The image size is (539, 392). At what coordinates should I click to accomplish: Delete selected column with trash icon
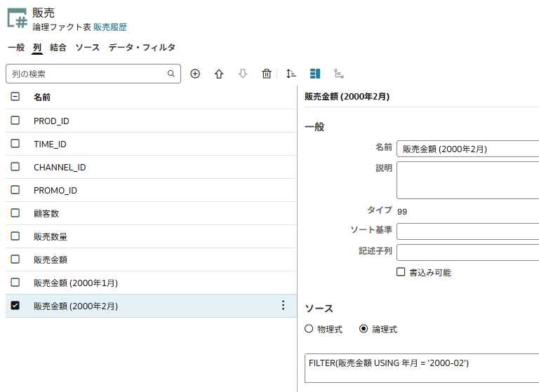point(267,74)
